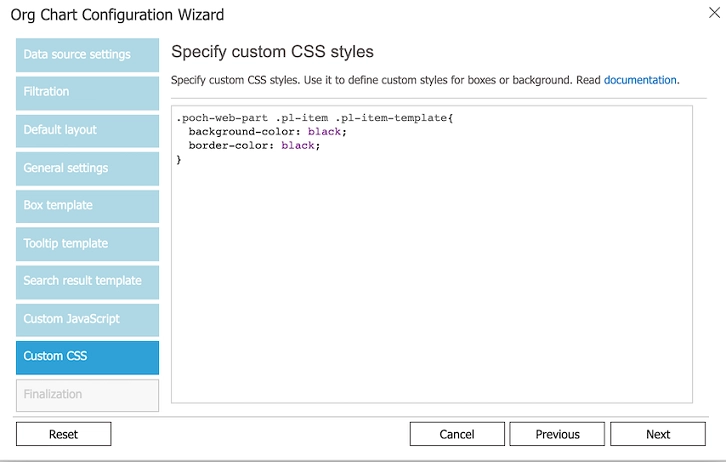Select the Box template step
This screenshot has width=726, height=462.
pyautogui.click(x=88, y=206)
